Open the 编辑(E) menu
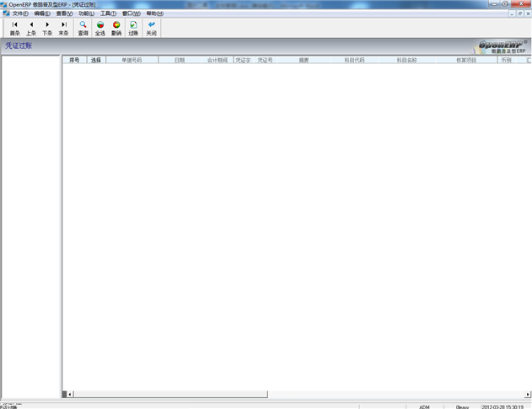The height and width of the screenshot is (409, 532). tap(42, 13)
